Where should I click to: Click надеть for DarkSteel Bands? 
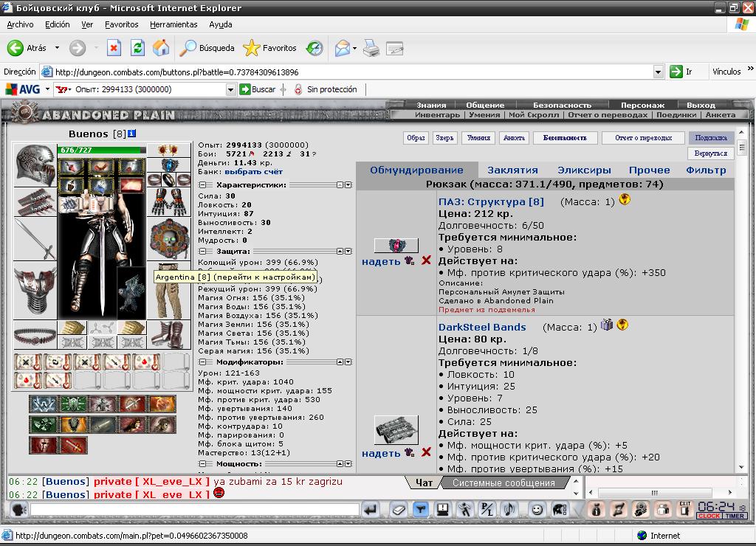[x=381, y=453]
